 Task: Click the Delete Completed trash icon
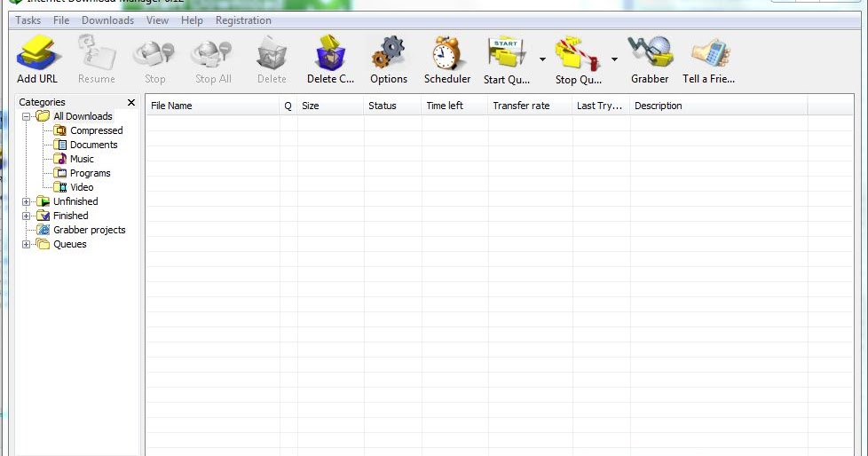(330, 52)
